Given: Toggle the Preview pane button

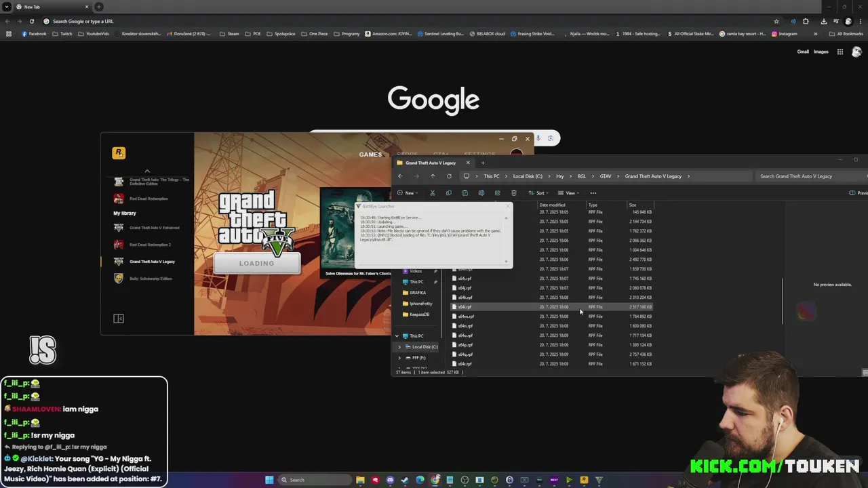Looking at the screenshot, I should (858, 193).
